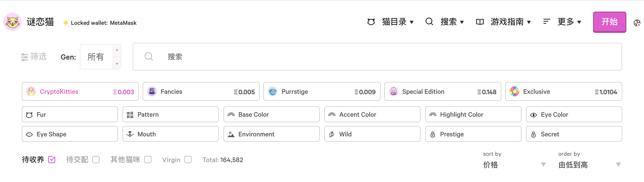Open the Wild trait filter

click(372, 134)
